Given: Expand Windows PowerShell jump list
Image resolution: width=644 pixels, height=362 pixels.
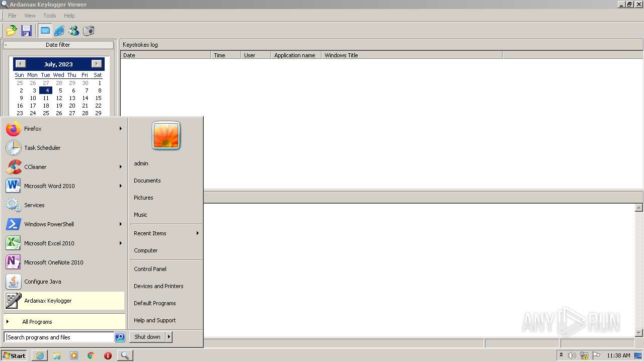Looking at the screenshot, I should click(x=121, y=224).
